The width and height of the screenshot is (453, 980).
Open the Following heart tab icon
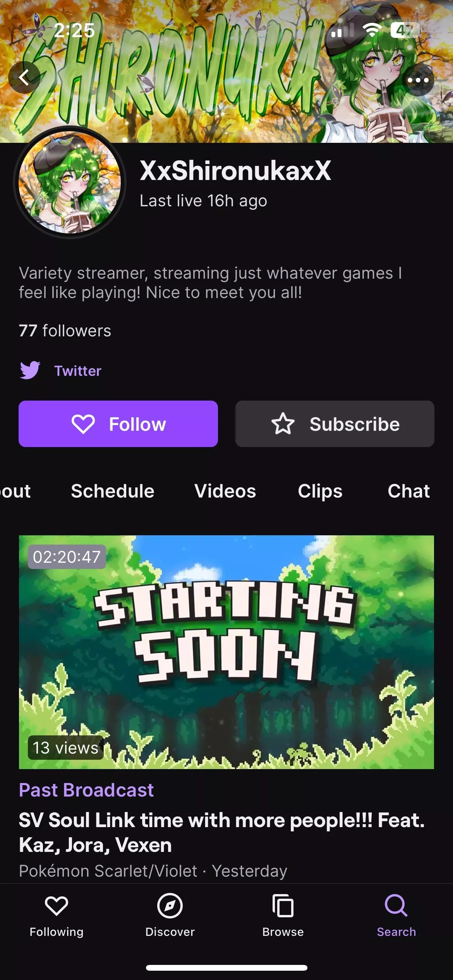coord(57,906)
